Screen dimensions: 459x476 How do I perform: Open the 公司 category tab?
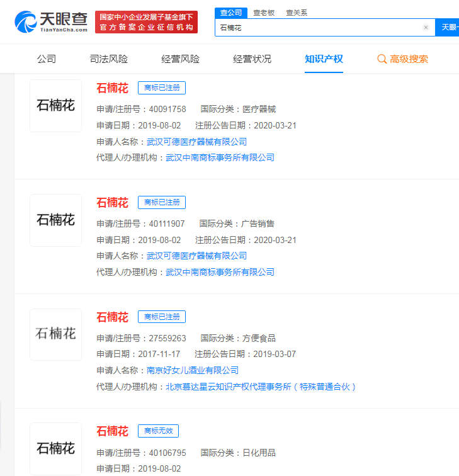click(x=47, y=59)
